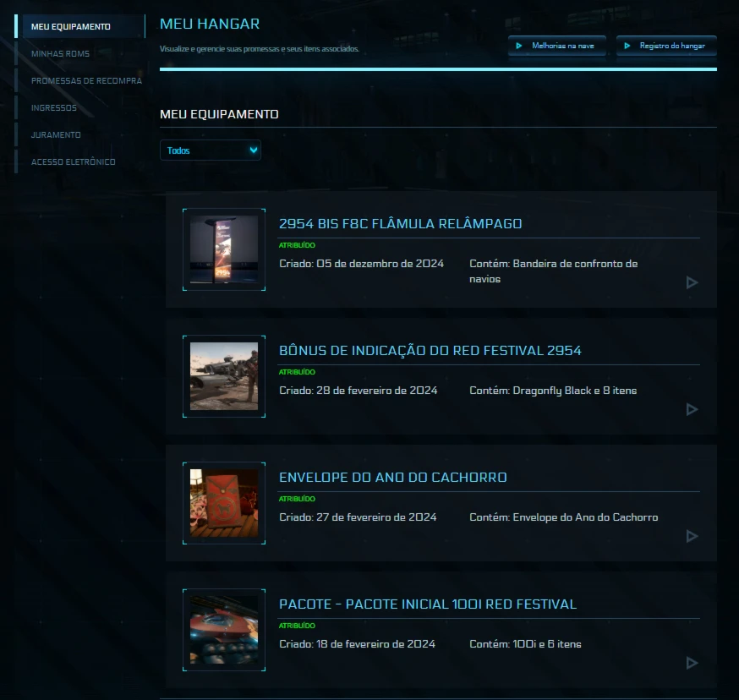
Task: Click the Melhorias na nave button
Action: pyautogui.click(x=557, y=46)
